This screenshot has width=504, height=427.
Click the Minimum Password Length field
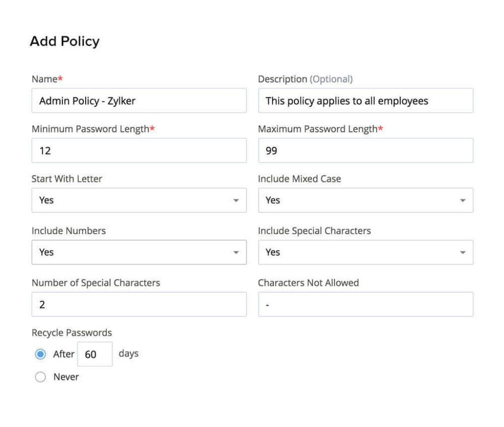[x=139, y=151]
